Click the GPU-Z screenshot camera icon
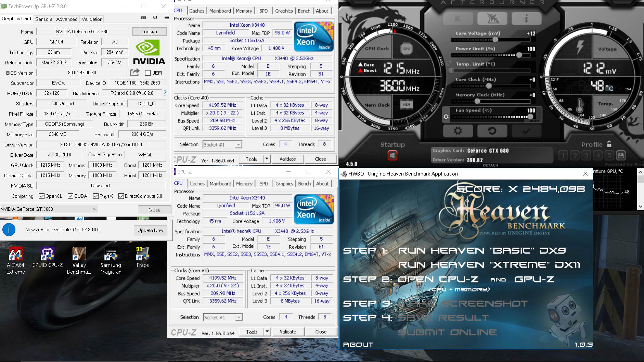644x362 pixels. tap(143, 17)
